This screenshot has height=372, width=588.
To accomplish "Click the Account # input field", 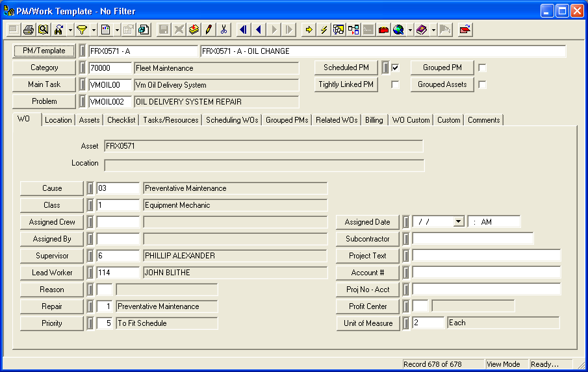I will coord(487,273).
